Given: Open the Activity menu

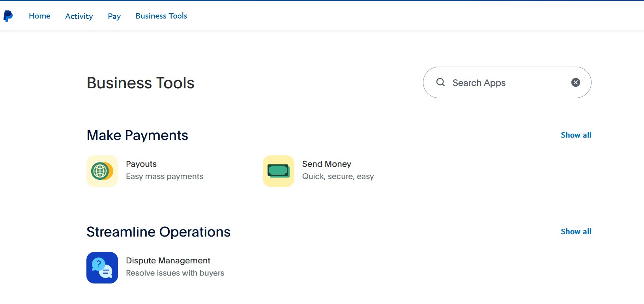Looking at the screenshot, I should tap(79, 16).
